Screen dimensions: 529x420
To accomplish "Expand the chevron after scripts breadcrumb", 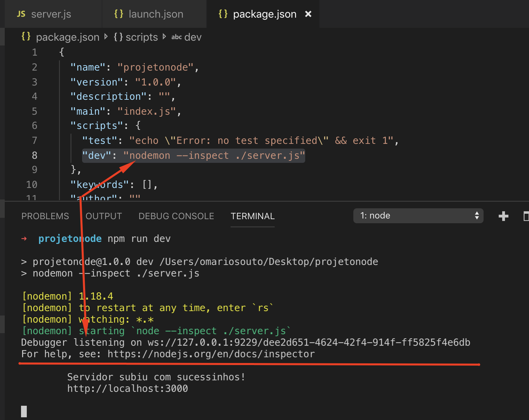I will click(164, 37).
